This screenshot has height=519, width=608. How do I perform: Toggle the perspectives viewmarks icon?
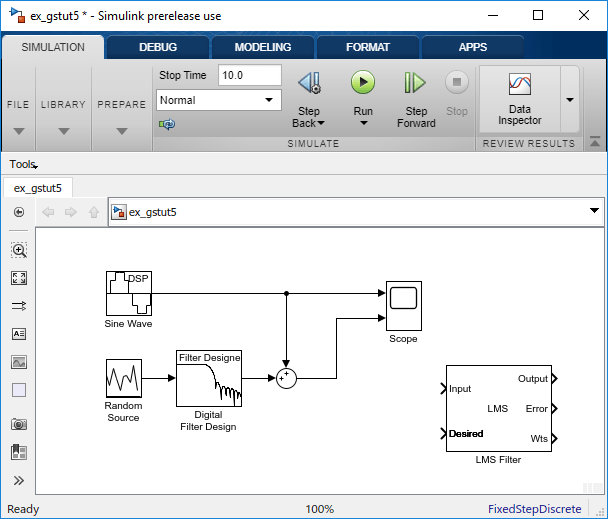tap(19, 452)
